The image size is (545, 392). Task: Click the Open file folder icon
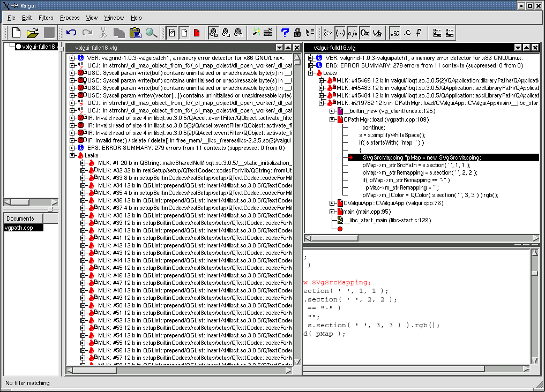[33, 33]
